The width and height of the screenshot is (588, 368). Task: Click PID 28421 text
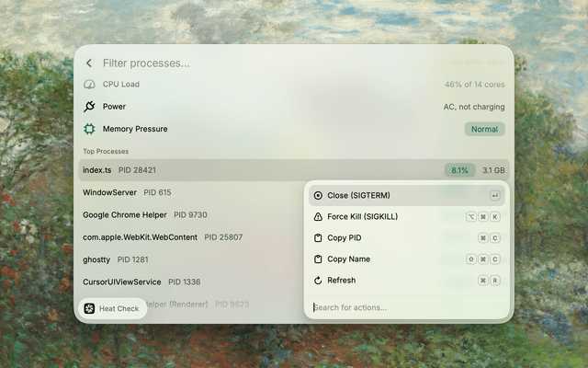[137, 170]
